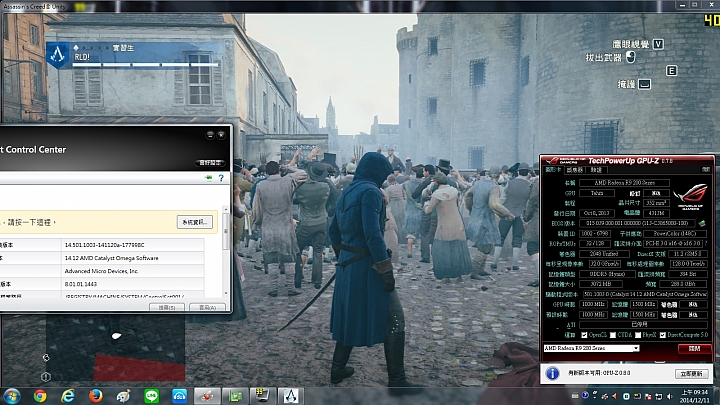The height and width of the screenshot is (405, 720).
Task: Click the right bottom button in Control Center
Action: tap(207, 307)
